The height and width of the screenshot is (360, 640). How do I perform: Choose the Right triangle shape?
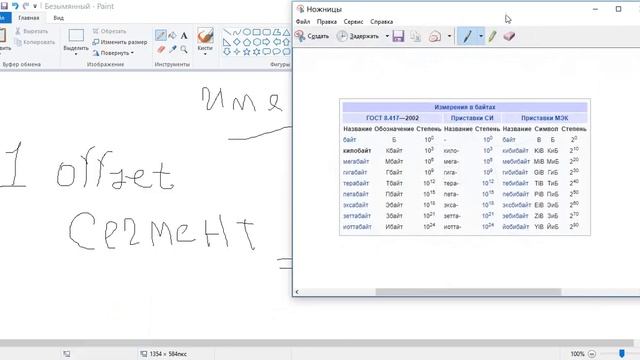(227, 42)
